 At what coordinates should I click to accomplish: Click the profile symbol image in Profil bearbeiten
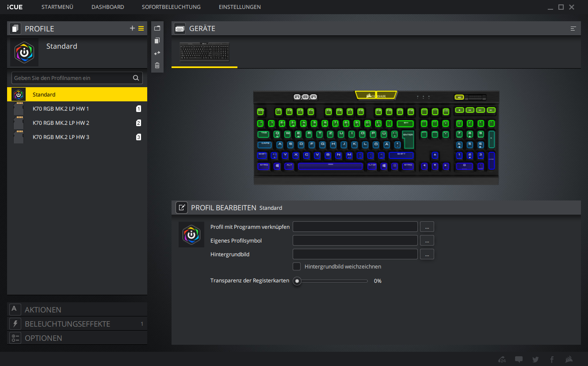pos(191,235)
